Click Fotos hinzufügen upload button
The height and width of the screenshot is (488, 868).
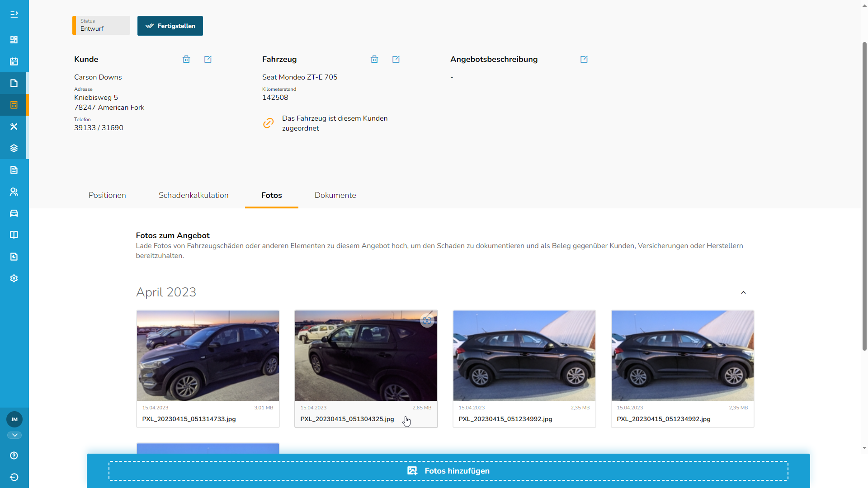[x=448, y=471]
